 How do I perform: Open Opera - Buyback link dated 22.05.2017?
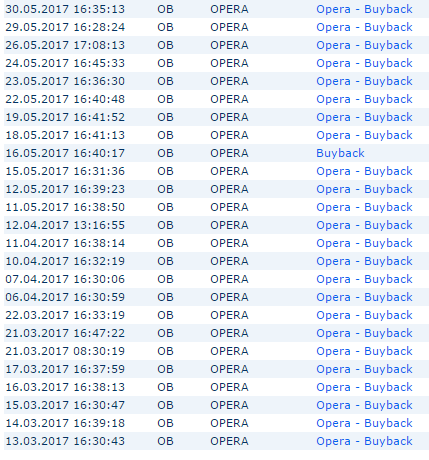(x=364, y=99)
